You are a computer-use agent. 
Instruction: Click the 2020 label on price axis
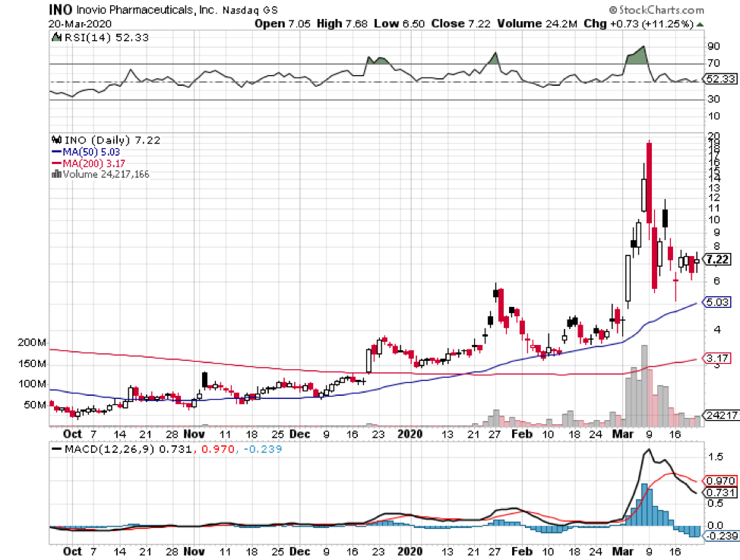[x=411, y=435]
